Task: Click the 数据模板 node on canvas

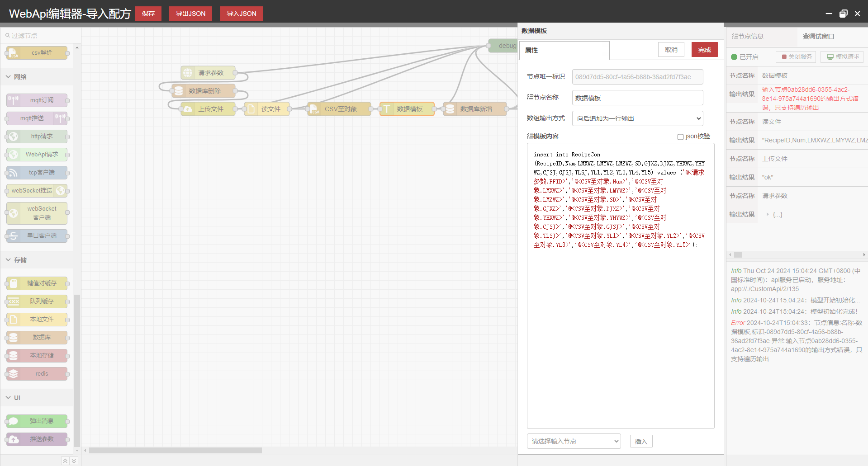Action: point(407,109)
